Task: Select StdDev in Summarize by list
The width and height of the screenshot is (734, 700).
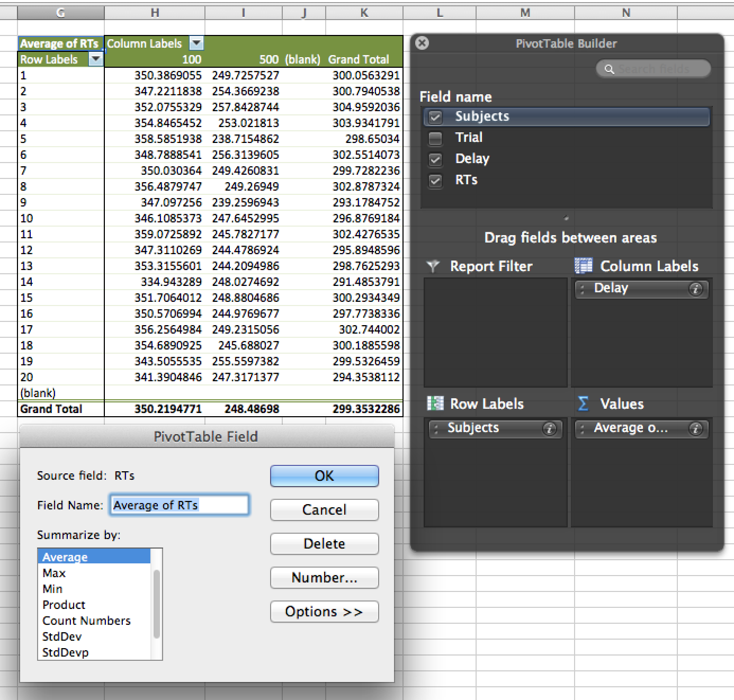Action: click(94, 636)
